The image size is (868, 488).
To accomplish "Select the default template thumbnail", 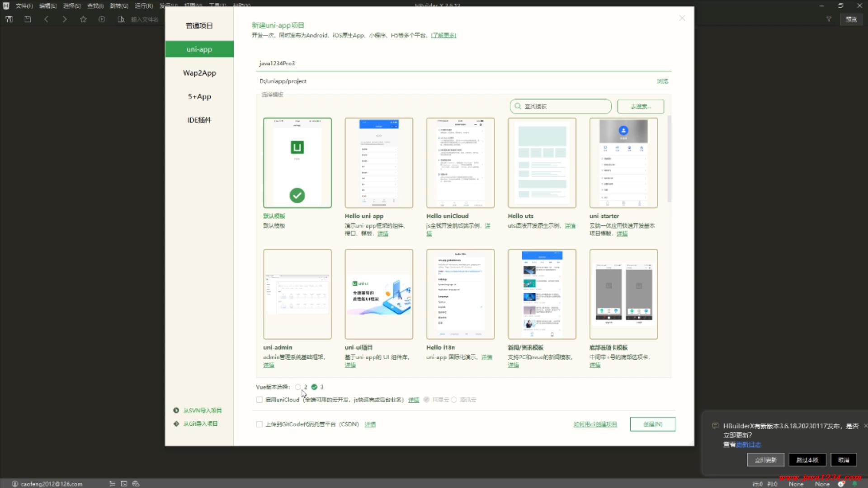I will 297,163.
